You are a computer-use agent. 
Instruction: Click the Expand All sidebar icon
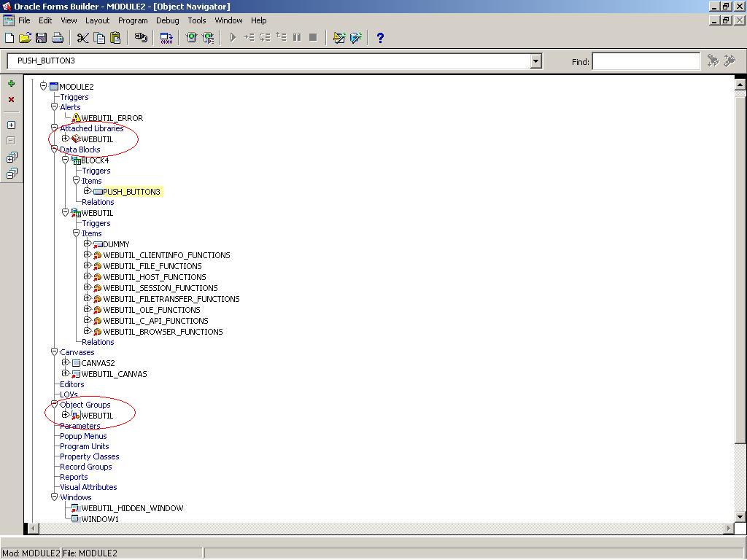tap(12, 157)
